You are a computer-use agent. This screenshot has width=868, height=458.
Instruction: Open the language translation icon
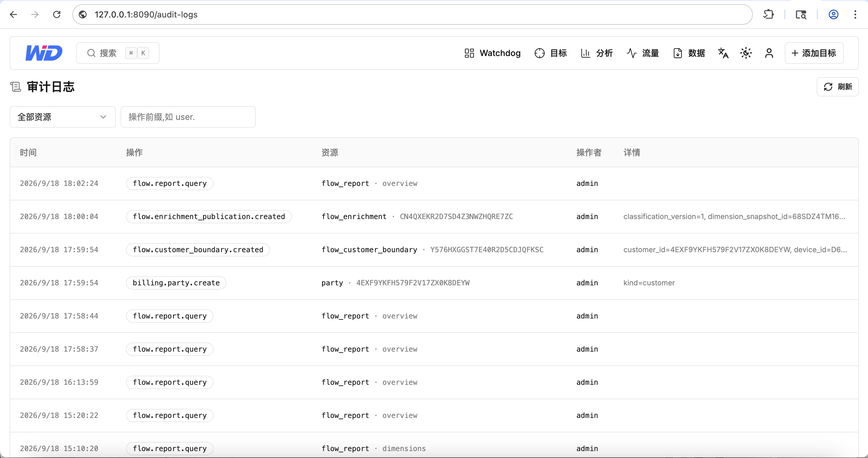pyautogui.click(x=723, y=53)
